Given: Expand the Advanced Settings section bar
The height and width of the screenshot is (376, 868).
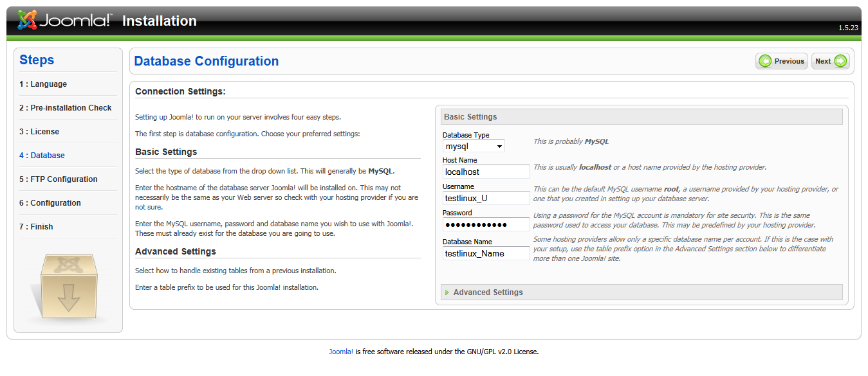Looking at the screenshot, I should pyautogui.click(x=642, y=292).
